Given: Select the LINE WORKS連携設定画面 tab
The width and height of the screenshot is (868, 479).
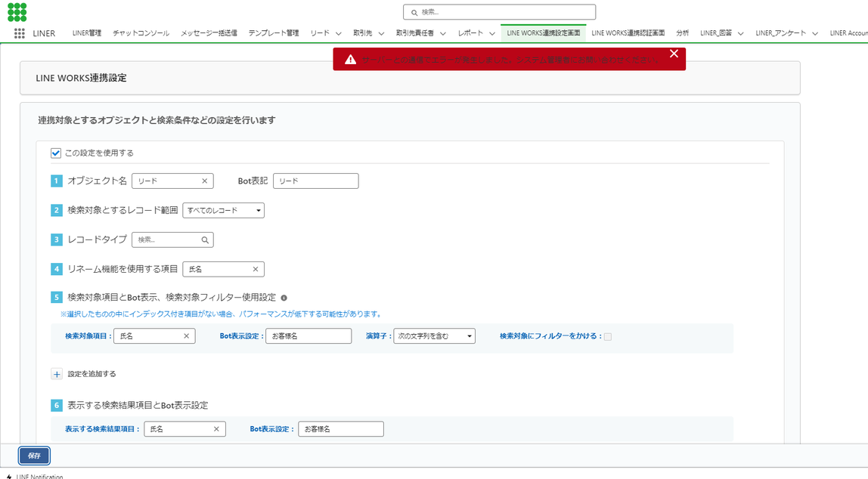Looking at the screenshot, I should click(x=543, y=33).
